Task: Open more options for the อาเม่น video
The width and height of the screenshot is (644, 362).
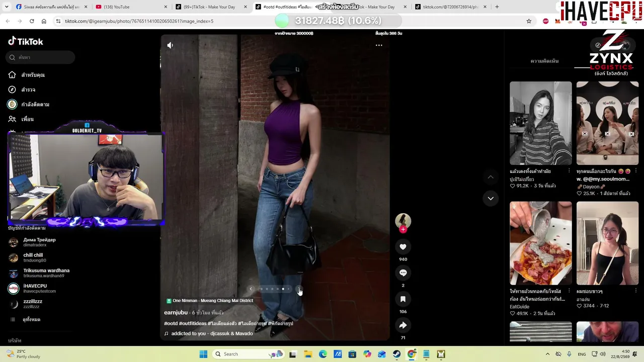Action: 636,291
